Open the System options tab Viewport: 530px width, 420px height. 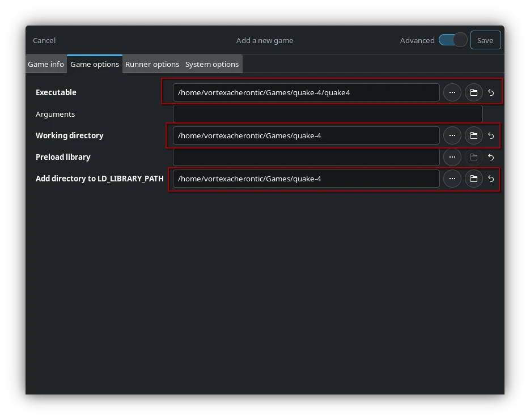tap(211, 64)
